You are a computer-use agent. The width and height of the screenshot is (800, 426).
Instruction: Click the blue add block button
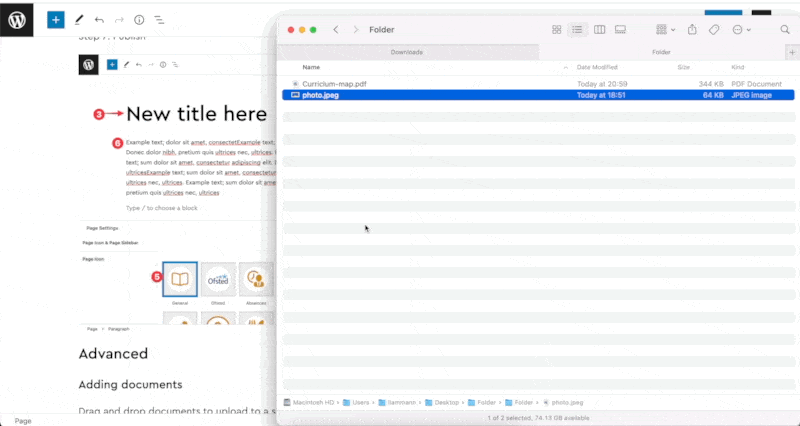coord(56,19)
